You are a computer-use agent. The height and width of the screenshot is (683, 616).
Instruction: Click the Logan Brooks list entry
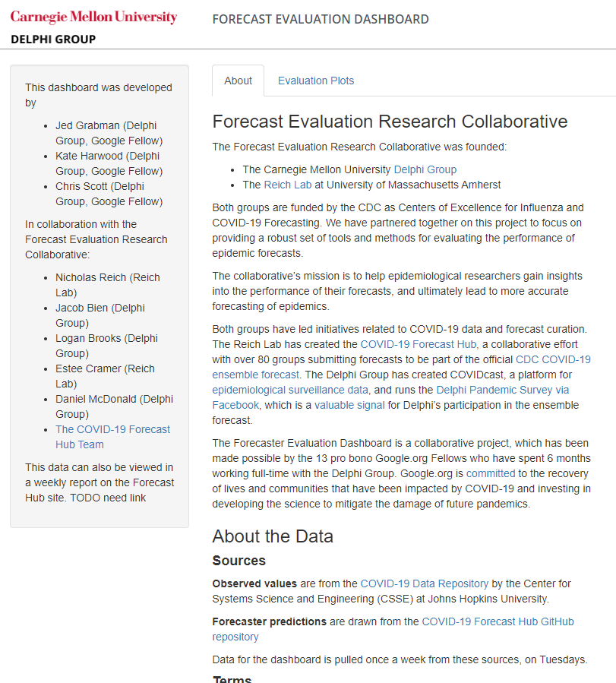pos(106,346)
